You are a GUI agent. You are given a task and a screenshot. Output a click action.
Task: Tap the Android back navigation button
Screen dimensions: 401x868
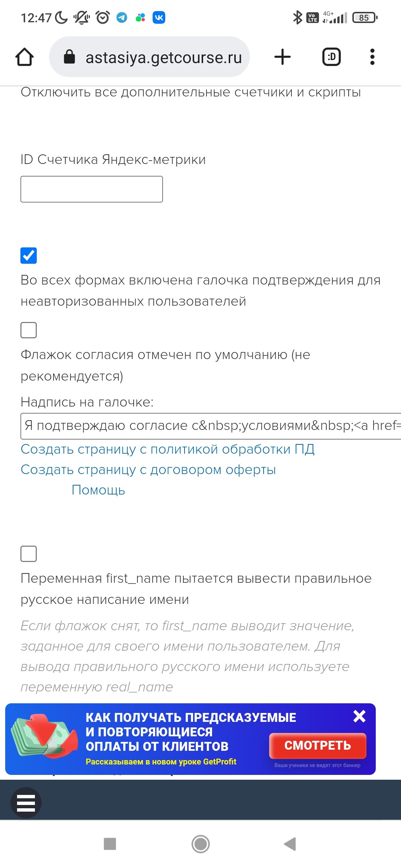coord(290,844)
